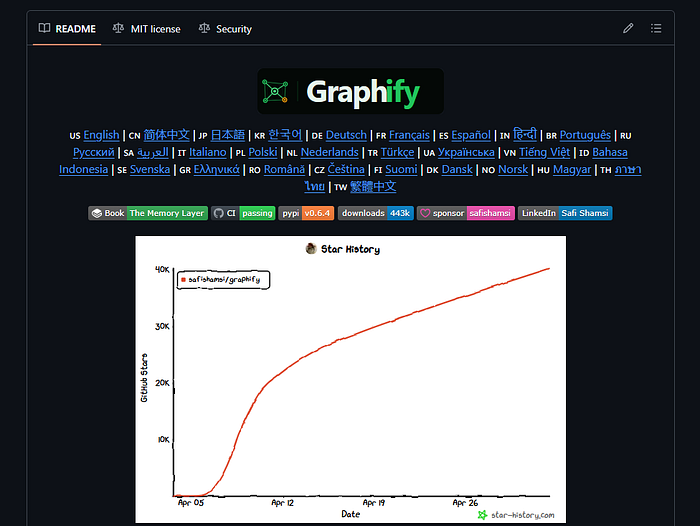Image resolution: width=700 pixels, height=526 pixels.
Task: Click the CI passing badge
Action: tap(243, 213)
